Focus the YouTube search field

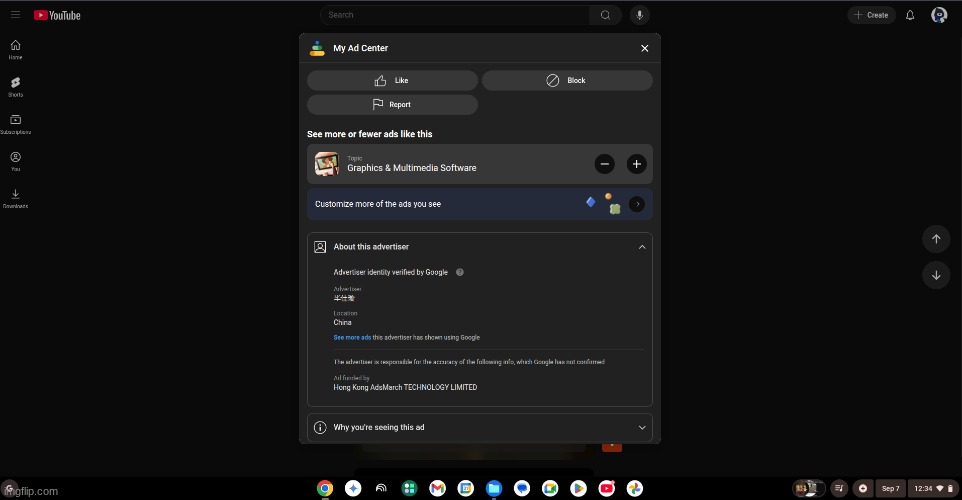[x=455, y=15]
